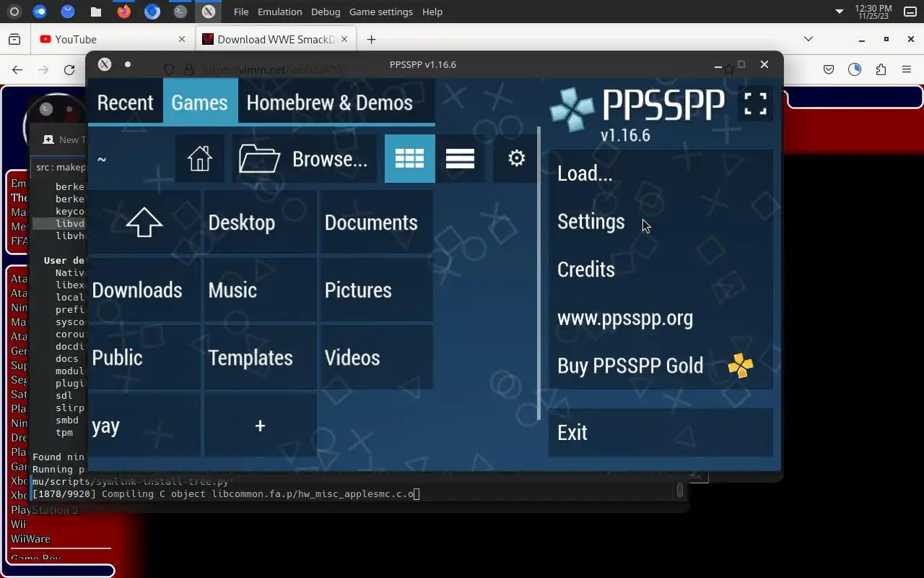Open the Debug menu

tap(326, 12)
